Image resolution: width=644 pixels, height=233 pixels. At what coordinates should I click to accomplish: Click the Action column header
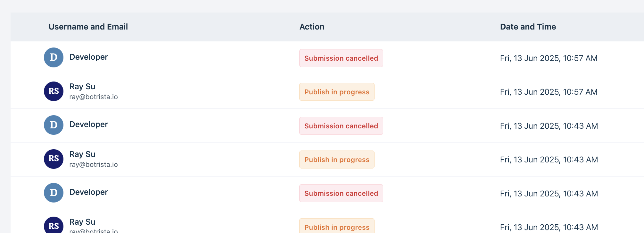click(312, 27)
